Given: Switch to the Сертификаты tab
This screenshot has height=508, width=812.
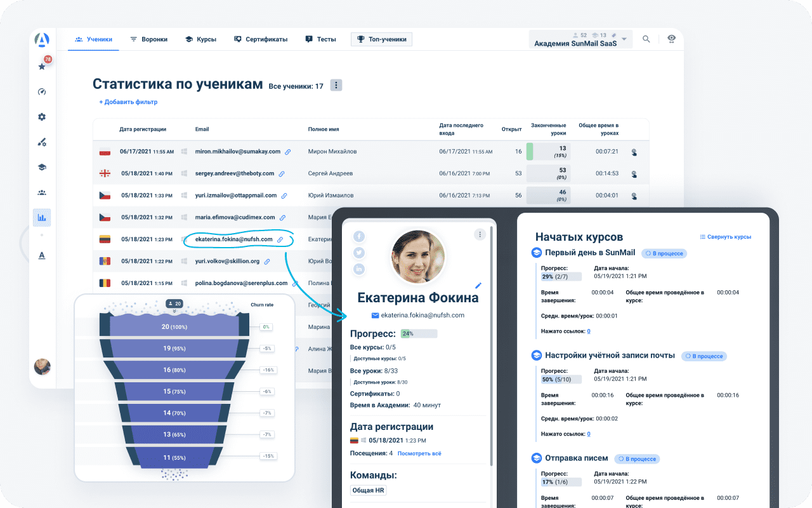Looking at the screenshot, I should click(x=261, y=39).
